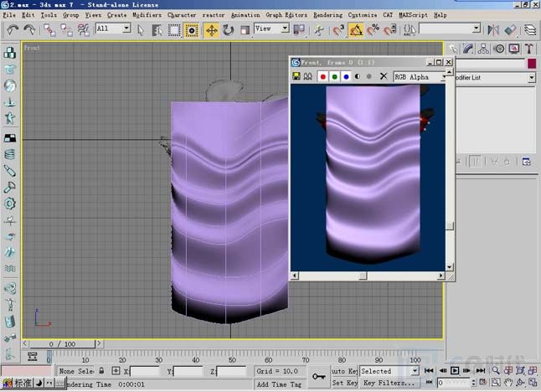541x392 pixels.
Task: Open the Select by Name list
Action: pos(157,30)
